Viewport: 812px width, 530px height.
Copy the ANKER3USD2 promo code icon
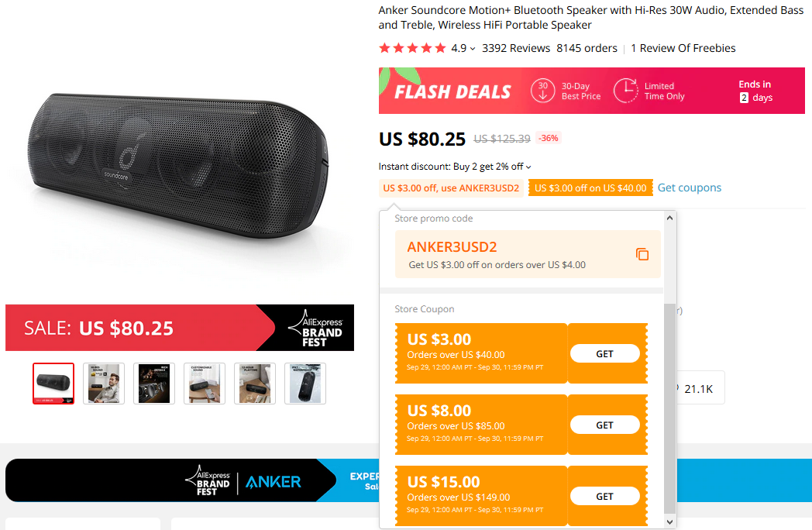pos(642,254)
